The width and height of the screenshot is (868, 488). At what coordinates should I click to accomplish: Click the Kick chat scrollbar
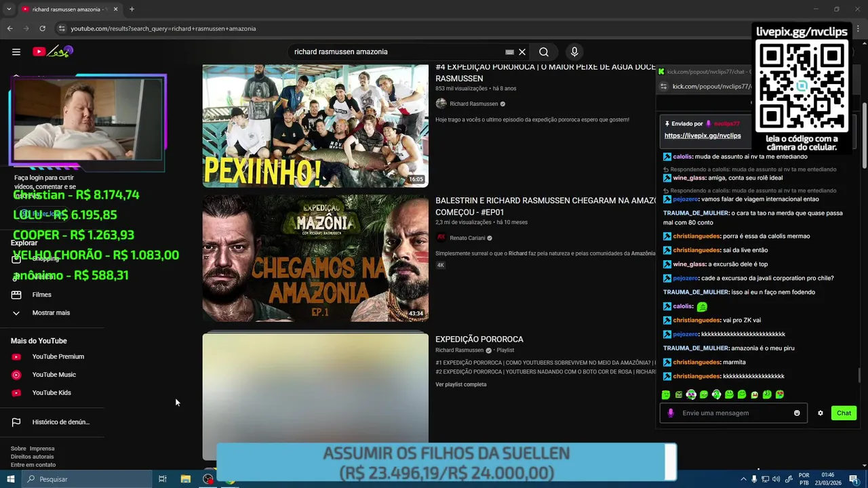tap(859, 375)
